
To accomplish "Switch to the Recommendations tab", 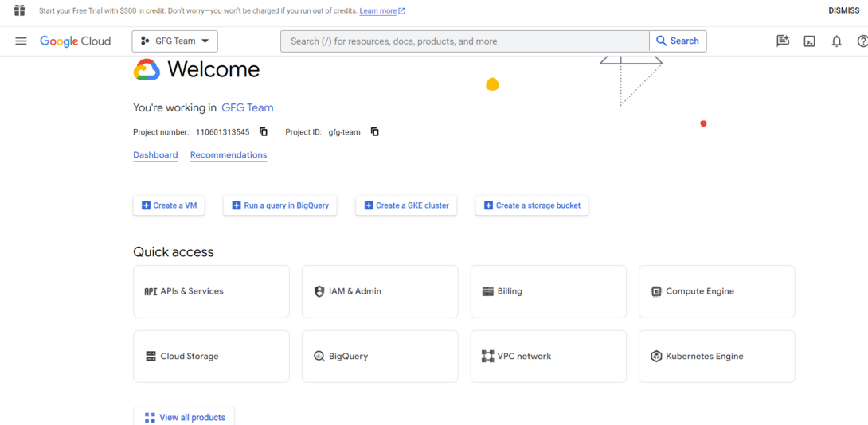I will [229, 155].
